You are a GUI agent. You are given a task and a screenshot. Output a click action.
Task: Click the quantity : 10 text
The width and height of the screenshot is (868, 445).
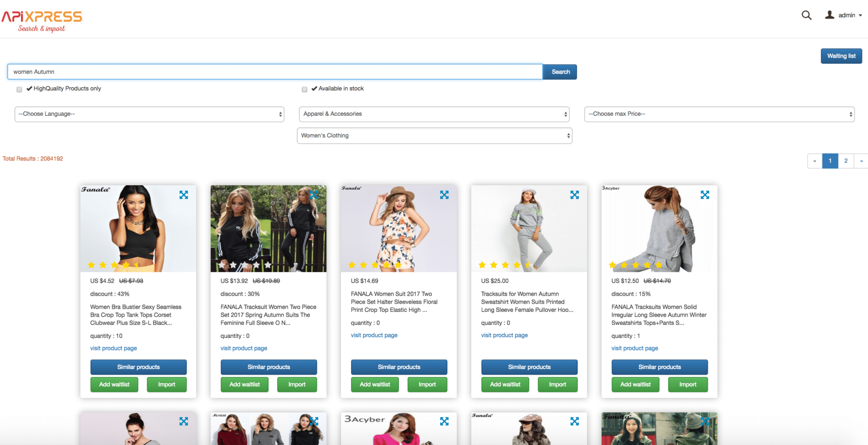106,336
